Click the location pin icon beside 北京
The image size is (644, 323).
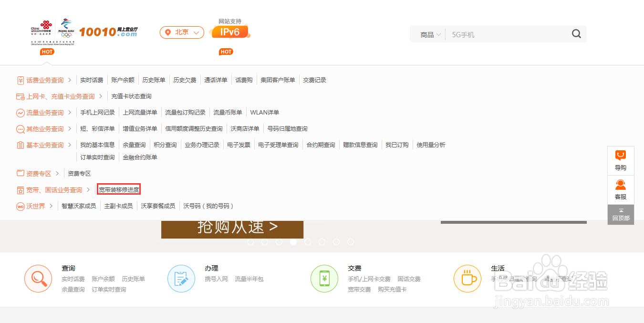(x=167, y=32)
